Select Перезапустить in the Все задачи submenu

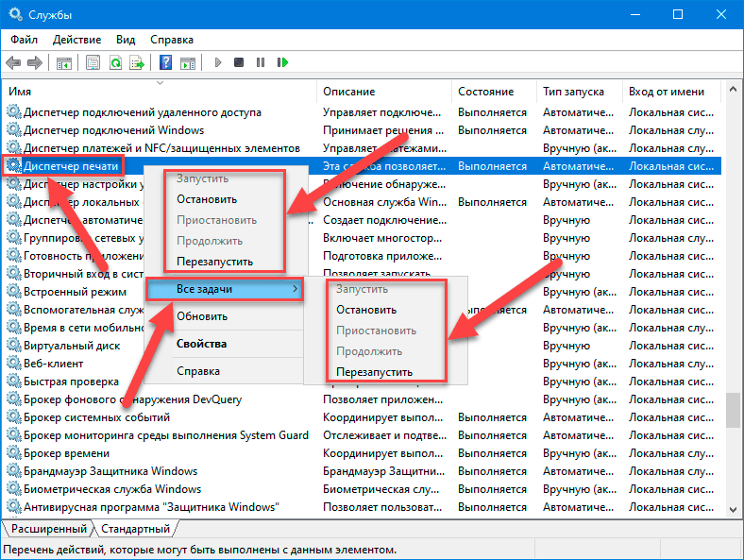point(374,372)
